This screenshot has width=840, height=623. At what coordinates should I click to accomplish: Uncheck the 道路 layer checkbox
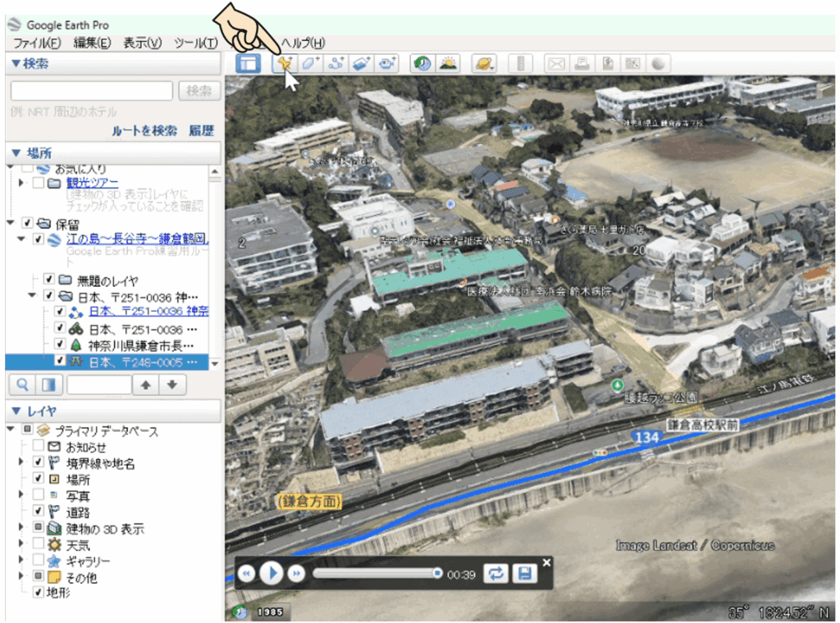pos(39,512)
